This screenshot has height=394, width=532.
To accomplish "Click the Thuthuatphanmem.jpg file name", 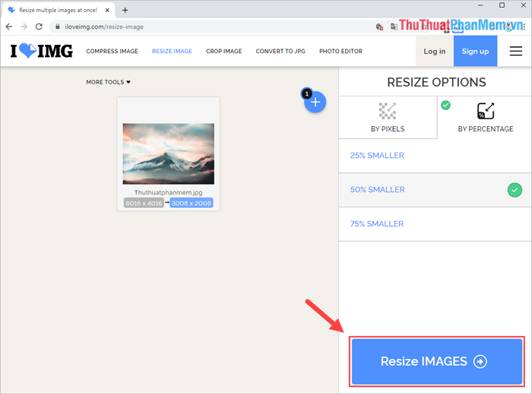I will 168,192.
